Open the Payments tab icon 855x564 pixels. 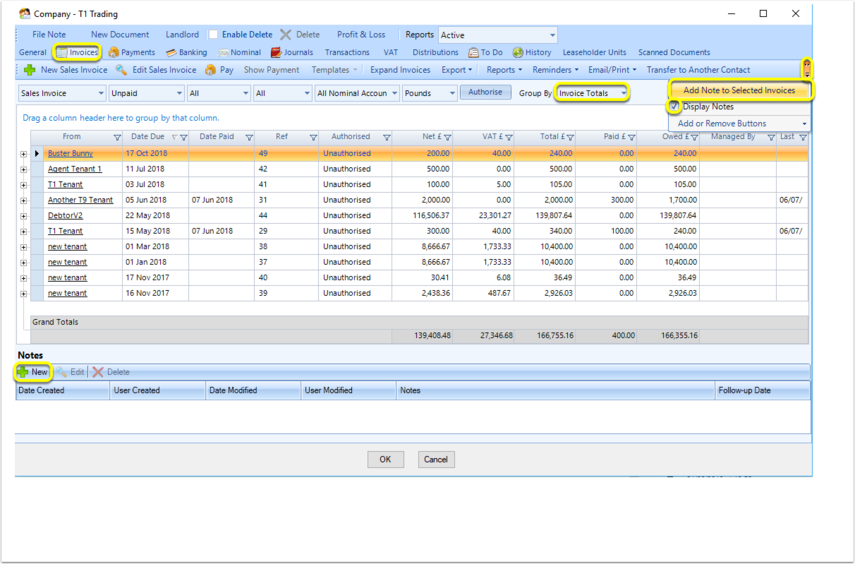coord(113,52)
